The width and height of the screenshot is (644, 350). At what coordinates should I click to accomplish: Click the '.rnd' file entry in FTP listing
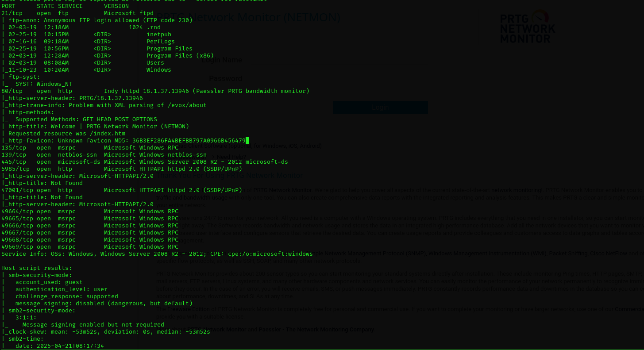pyautogui.click(x=154, y=27)
